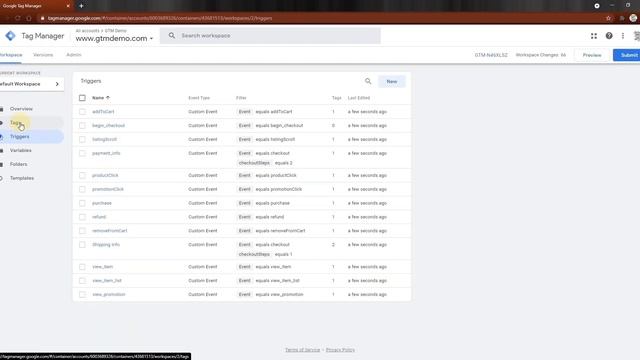
Task: Open the payment_info trigger
Action: click(106, 153)
